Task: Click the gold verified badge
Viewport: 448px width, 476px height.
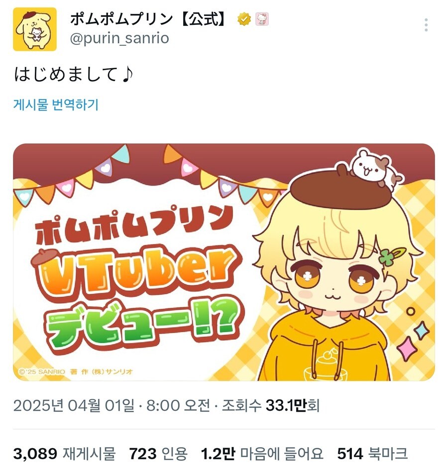Action: click(244, 19)
